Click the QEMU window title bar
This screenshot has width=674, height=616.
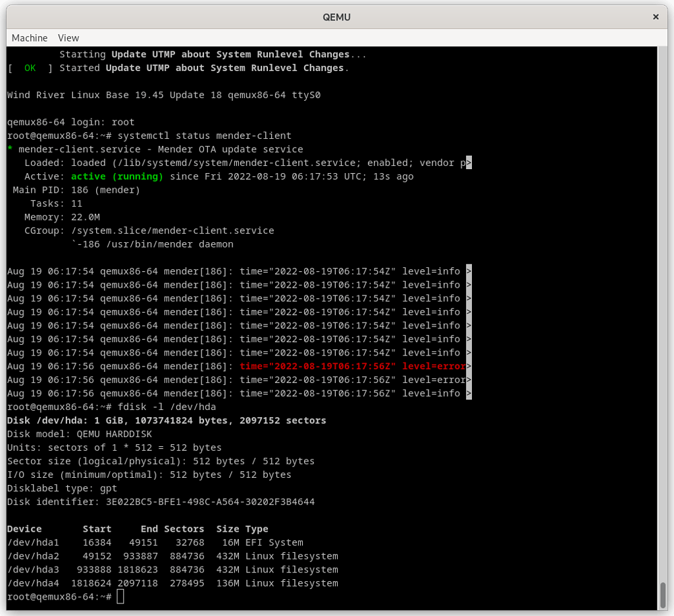point(337,17)
